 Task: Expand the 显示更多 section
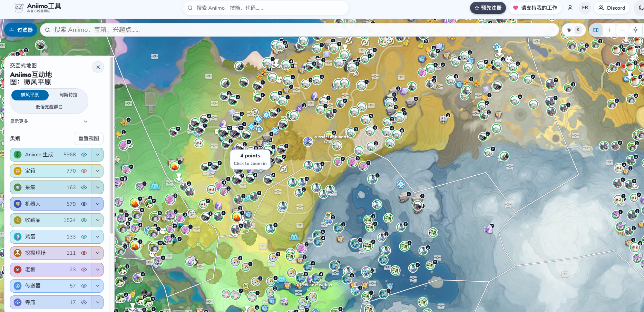tap(49, 121)
